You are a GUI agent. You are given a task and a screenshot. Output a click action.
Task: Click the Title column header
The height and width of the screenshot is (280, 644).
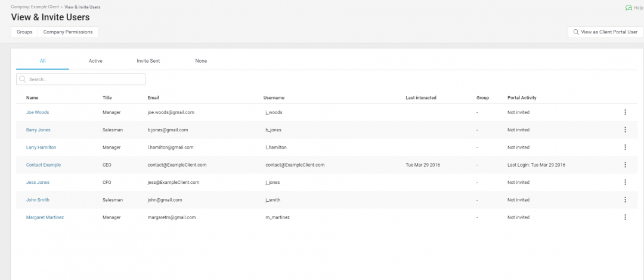tap(107, 98)
